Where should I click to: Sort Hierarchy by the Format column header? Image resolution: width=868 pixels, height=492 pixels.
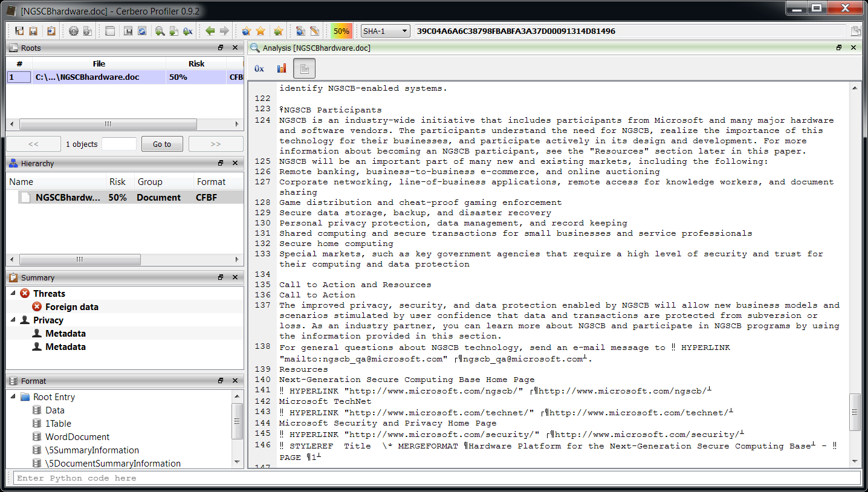point(218,181)
